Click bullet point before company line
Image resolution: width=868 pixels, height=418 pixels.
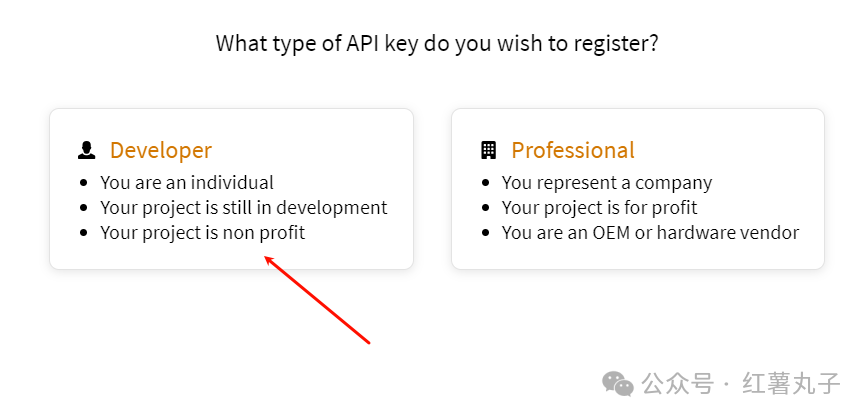pos(485,183)
